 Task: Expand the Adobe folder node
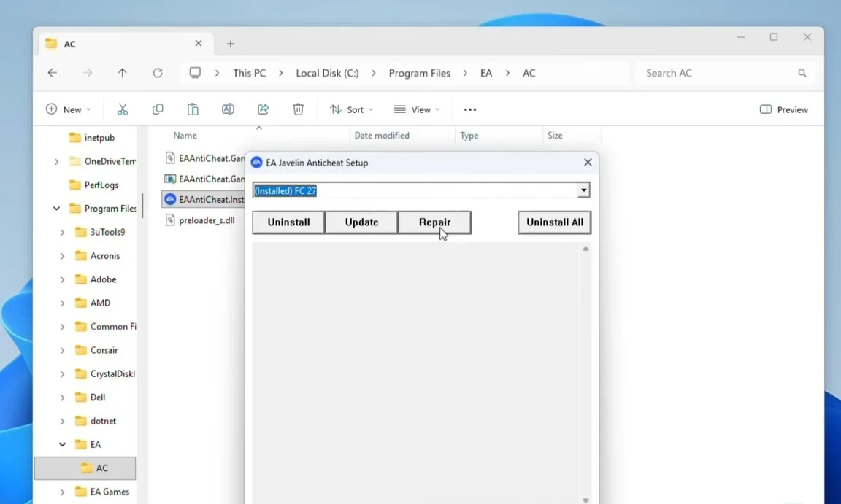click(62, 279)
